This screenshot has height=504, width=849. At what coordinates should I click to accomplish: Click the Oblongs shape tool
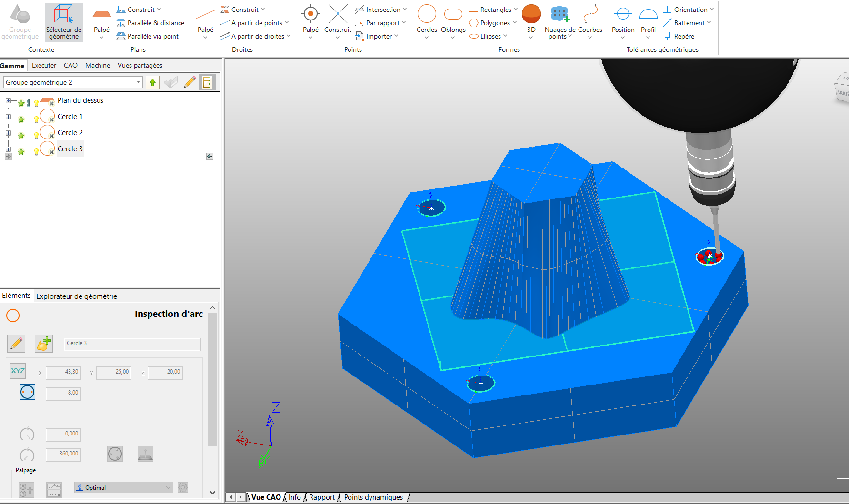453,15
